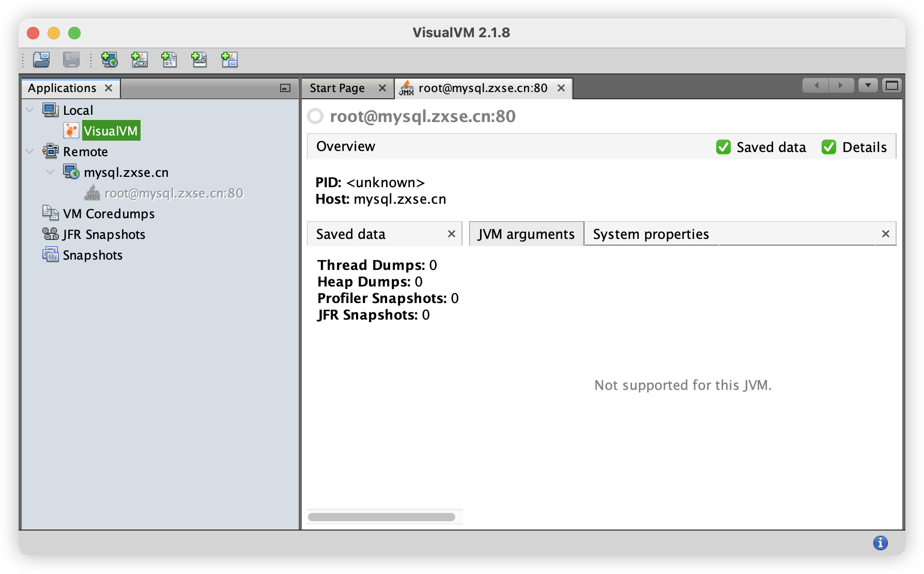
Task: Click the yellow minimize window button
Action: [54, 33]
